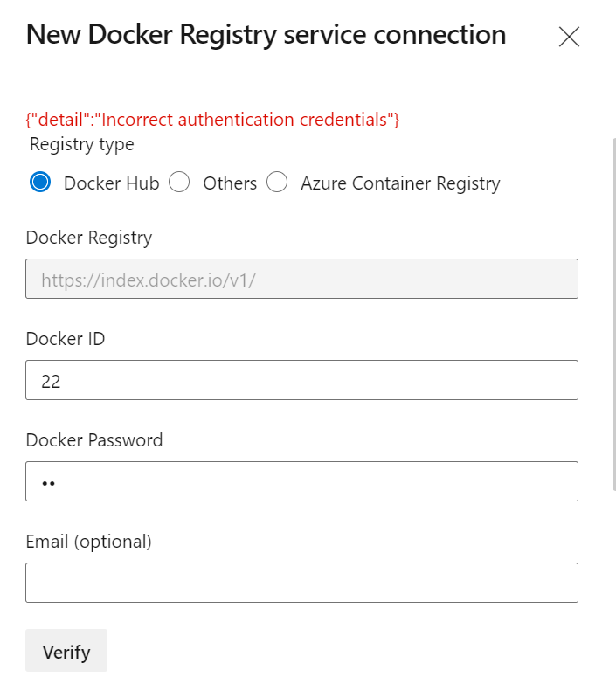The height and width of the screenshot is (684, 616).
Task: Click the Registry type label
Action: 81,144
